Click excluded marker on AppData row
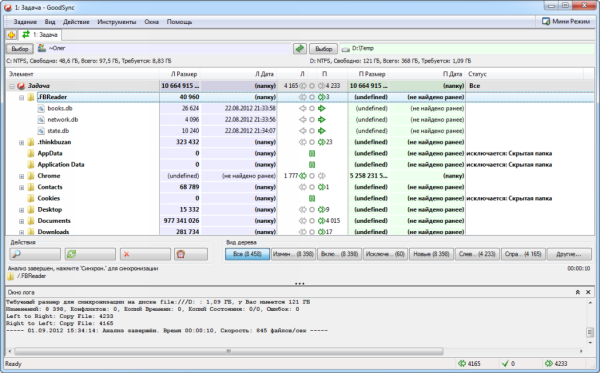 (x=312, y=153)
